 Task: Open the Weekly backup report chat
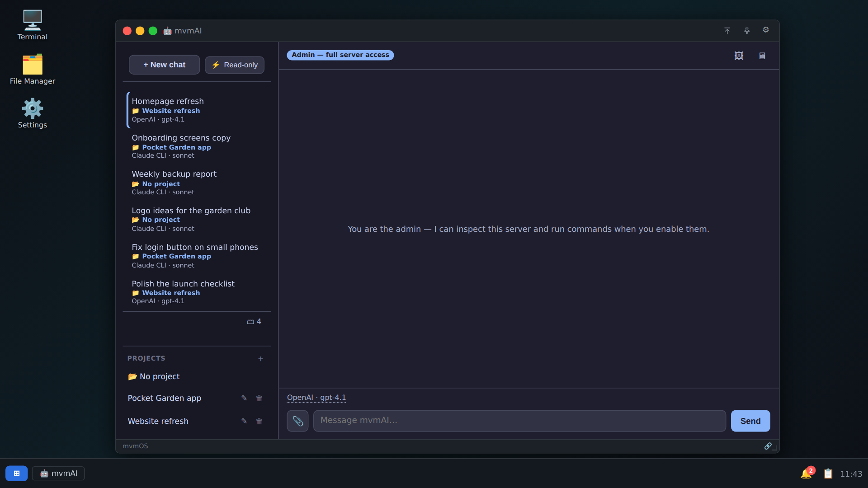click(198, 183)
